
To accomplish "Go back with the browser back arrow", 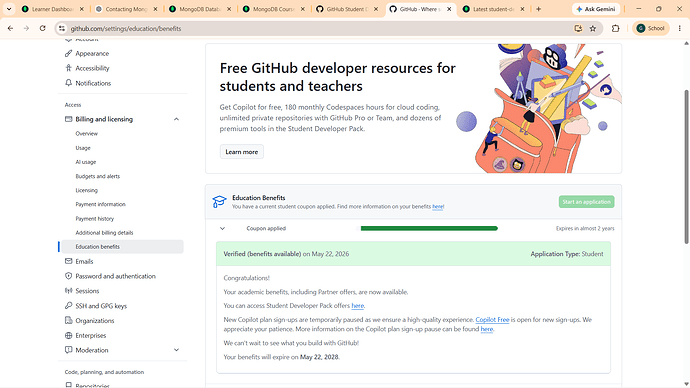I will pyautogui.click(x=11, y=28).
